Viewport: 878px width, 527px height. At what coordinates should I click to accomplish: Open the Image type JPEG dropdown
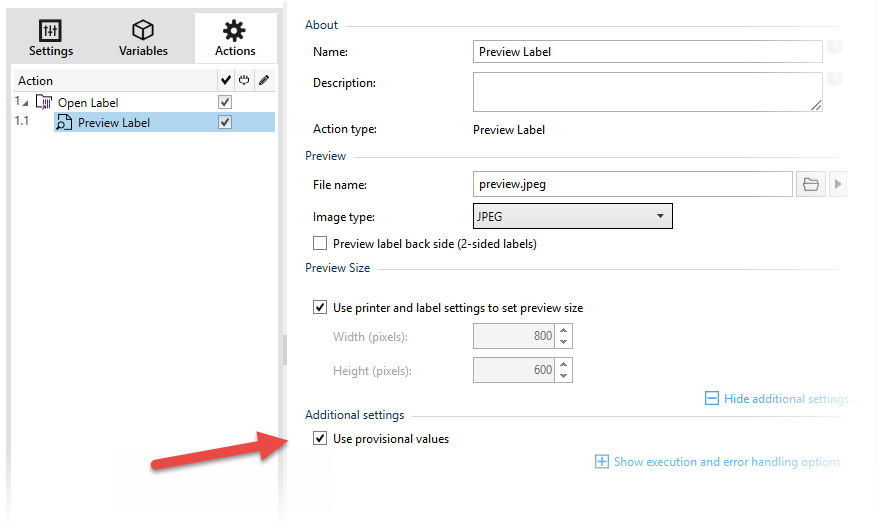click(x=572, y=216)
